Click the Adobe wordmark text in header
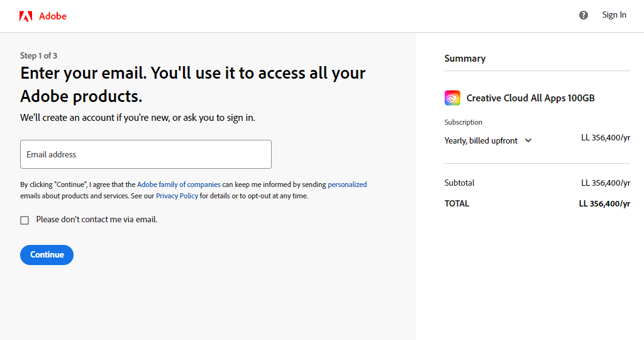Image resolution: width=644 pixels, height=340 pixels. coord(53,16)
